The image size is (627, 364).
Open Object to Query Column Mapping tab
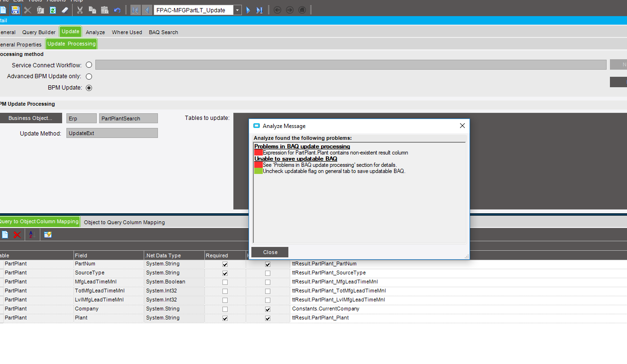pos(124,222)
